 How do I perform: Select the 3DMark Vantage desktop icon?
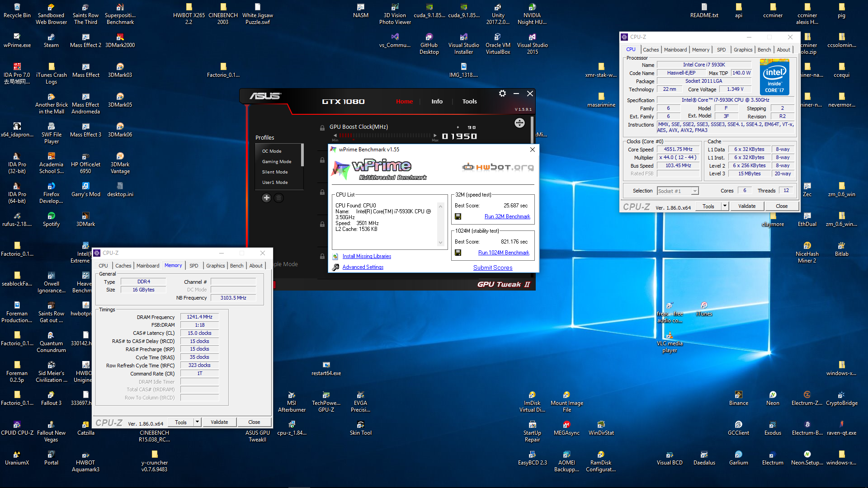pos(120,163)
